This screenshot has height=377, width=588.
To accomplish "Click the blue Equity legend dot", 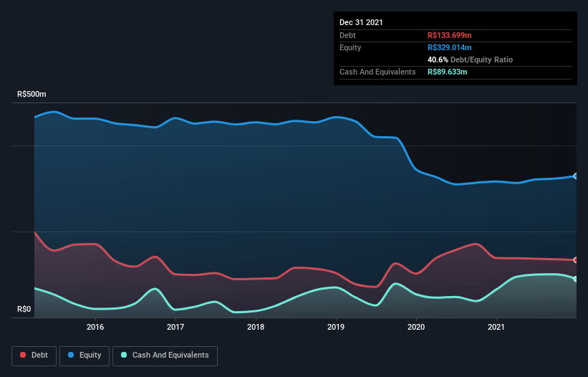I will [x=71, y=355].
